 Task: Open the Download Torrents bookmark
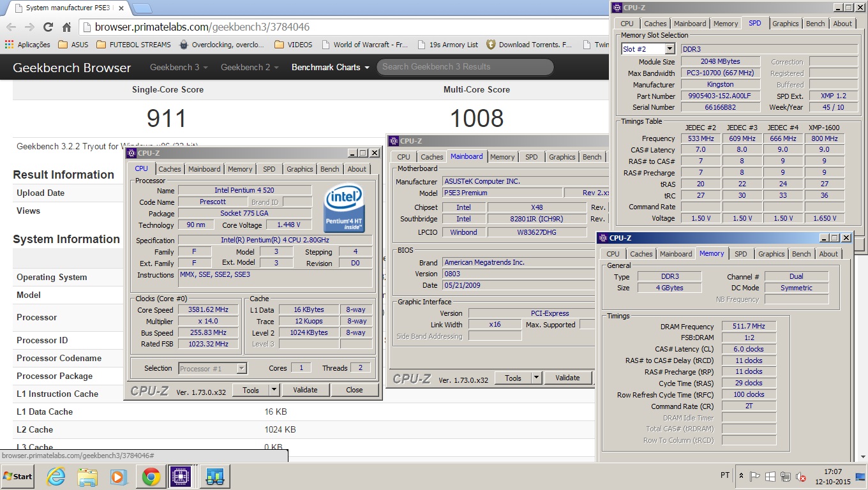coord(529,45)
